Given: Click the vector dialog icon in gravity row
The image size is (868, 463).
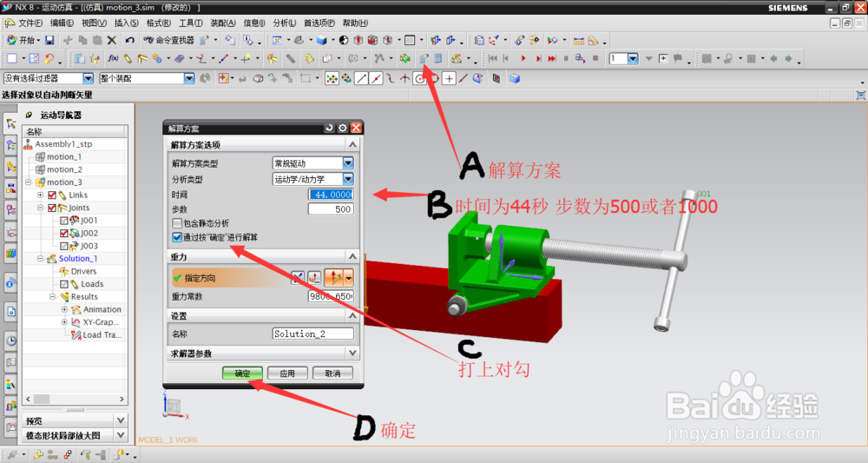Looking at the screenshot, I should click(314, 278).
